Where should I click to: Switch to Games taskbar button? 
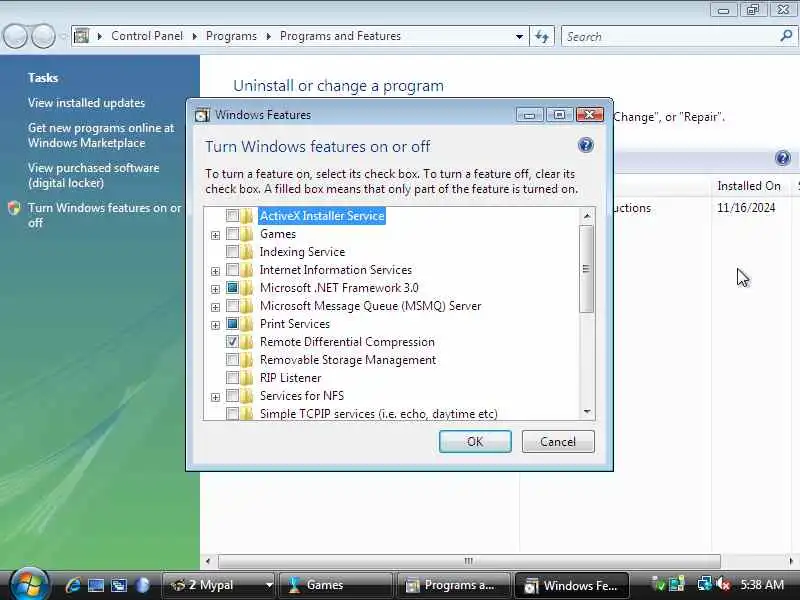point(336,585)
